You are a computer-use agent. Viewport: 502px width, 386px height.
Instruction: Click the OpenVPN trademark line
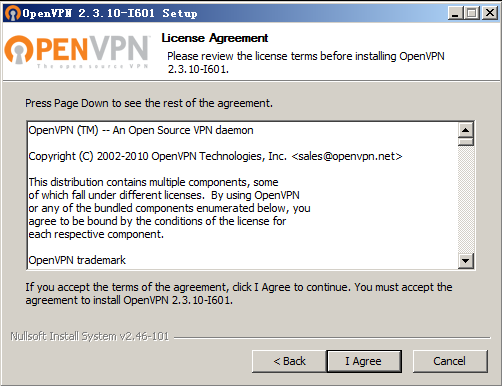77,260
